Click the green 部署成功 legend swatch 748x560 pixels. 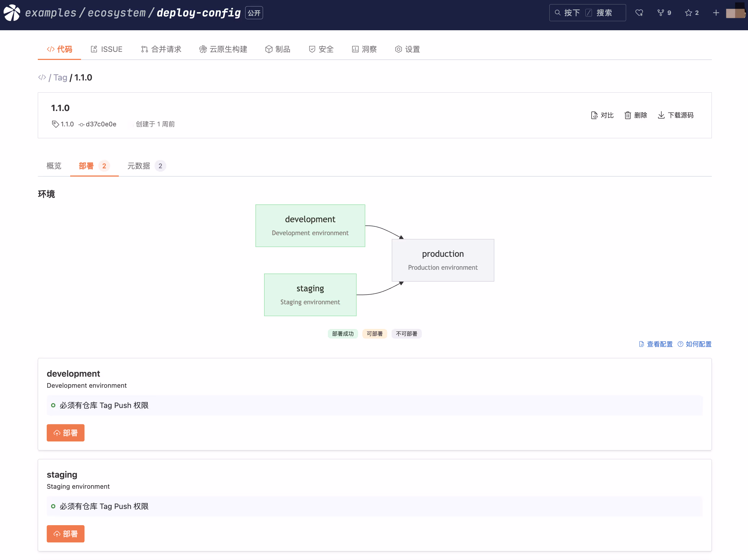[x=343, y=334]
